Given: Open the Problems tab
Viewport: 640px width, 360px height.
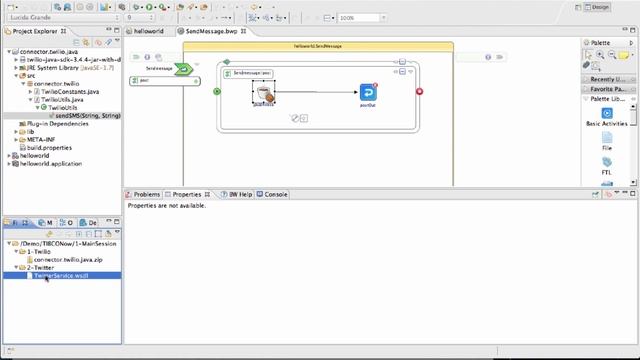Looking at the screenshot, I should [x=143, y=194].
